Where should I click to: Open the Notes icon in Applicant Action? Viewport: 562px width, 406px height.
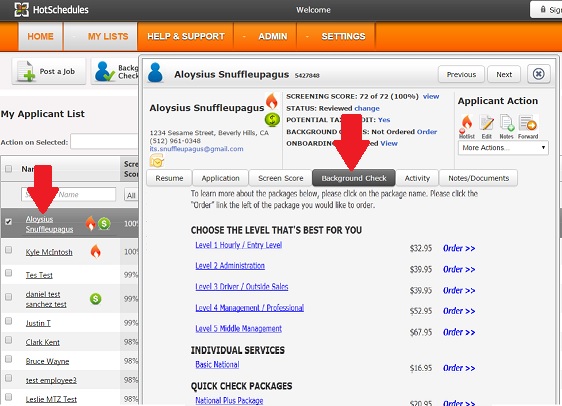[506, 123]
